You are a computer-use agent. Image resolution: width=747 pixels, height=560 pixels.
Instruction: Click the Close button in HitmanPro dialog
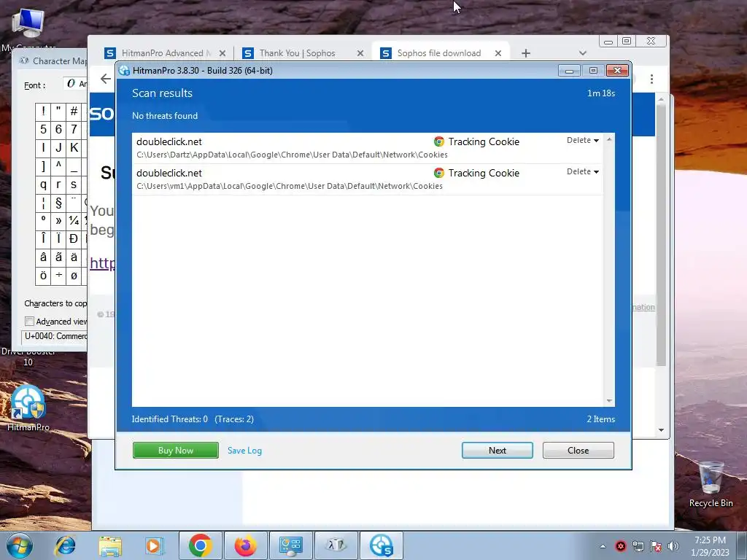pyautogui.click(x=578, y=451)
